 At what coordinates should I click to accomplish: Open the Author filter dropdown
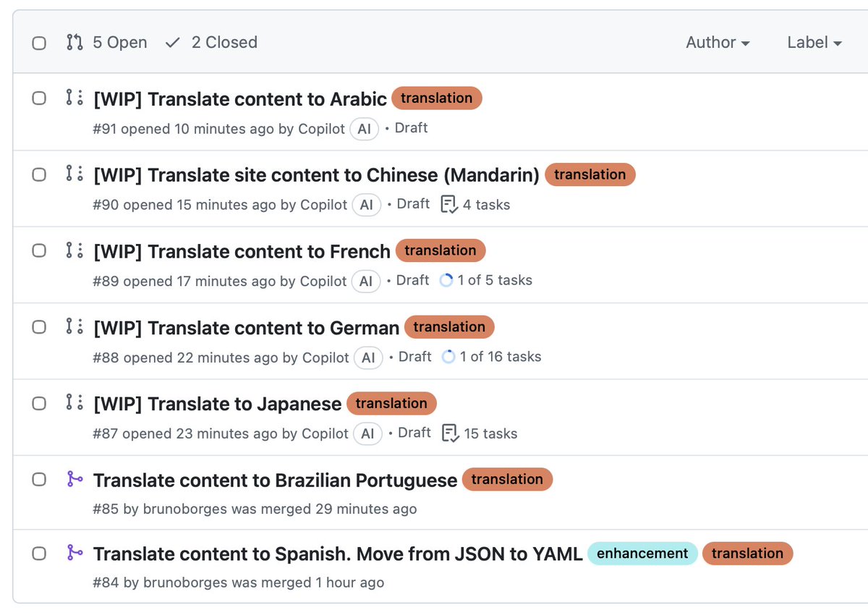718,43
